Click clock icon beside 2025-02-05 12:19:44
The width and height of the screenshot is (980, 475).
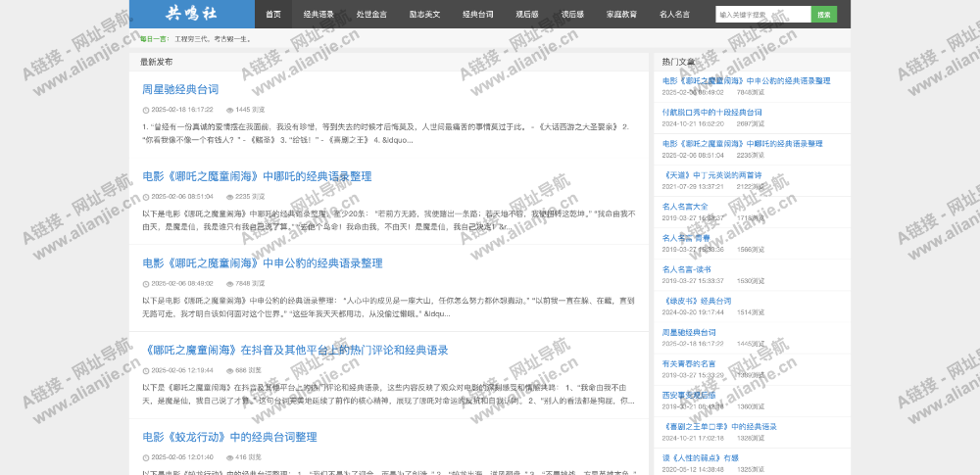click(x=146, y=370)
